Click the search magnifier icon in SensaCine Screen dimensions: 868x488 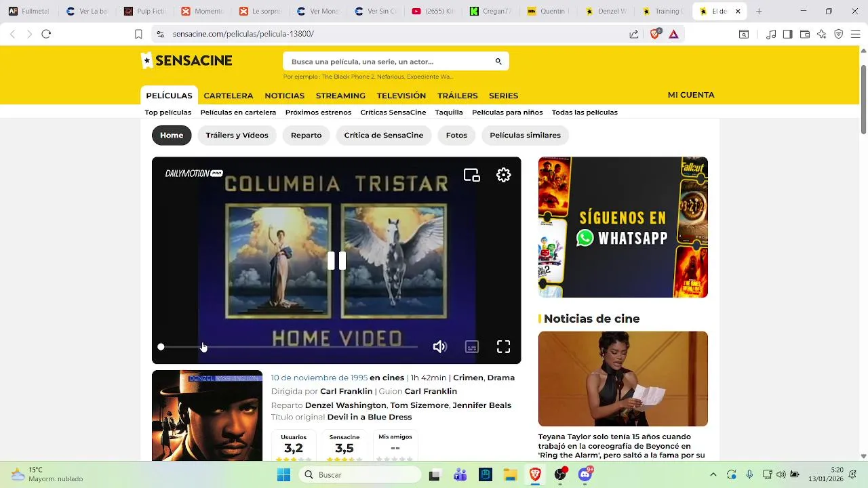[498, 62]
